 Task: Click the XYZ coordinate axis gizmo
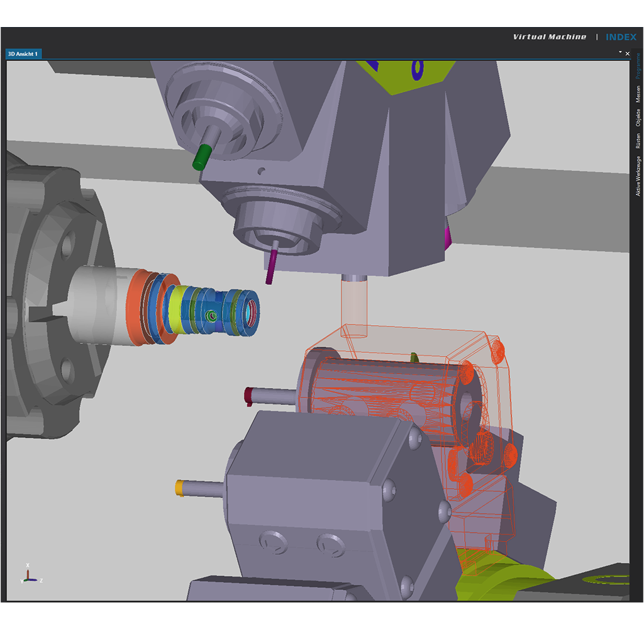coord(31,574)
